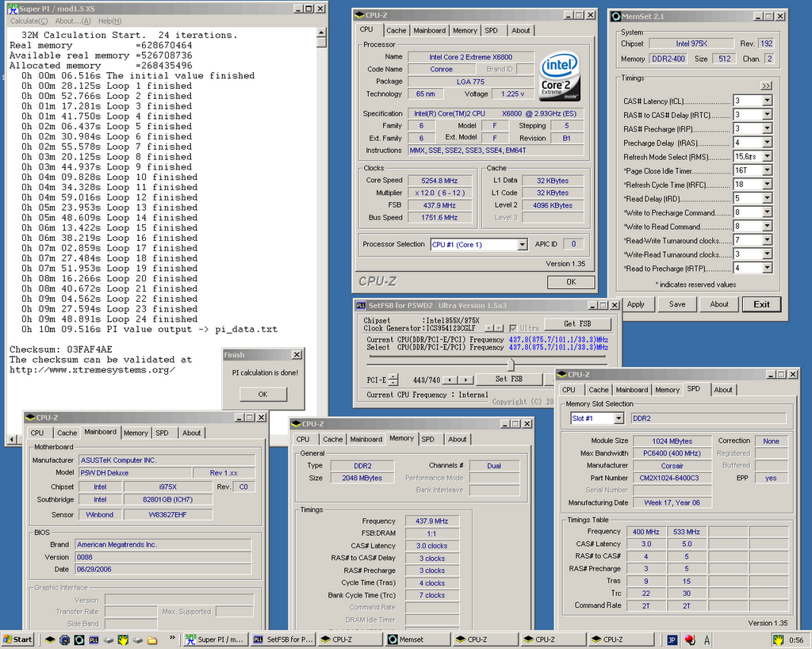Image resolution: width=812 pixels, height=649 pixels.
Task: Click the Core Speed value 5254.8 MHz
Action: (x=439, y=181)
